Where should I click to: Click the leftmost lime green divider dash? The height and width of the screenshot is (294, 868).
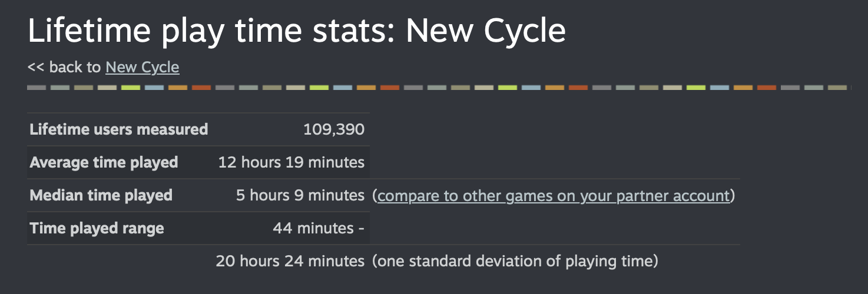point(131,88)
